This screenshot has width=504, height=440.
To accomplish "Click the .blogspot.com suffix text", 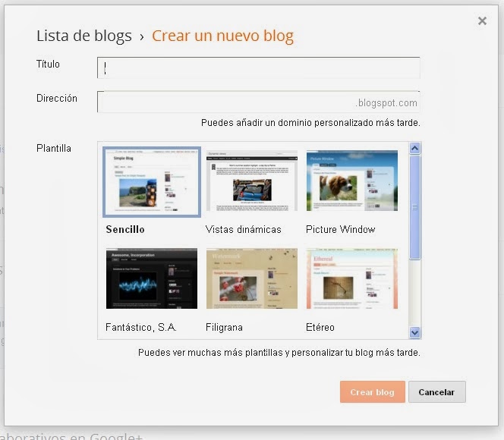I will point(386,102).
